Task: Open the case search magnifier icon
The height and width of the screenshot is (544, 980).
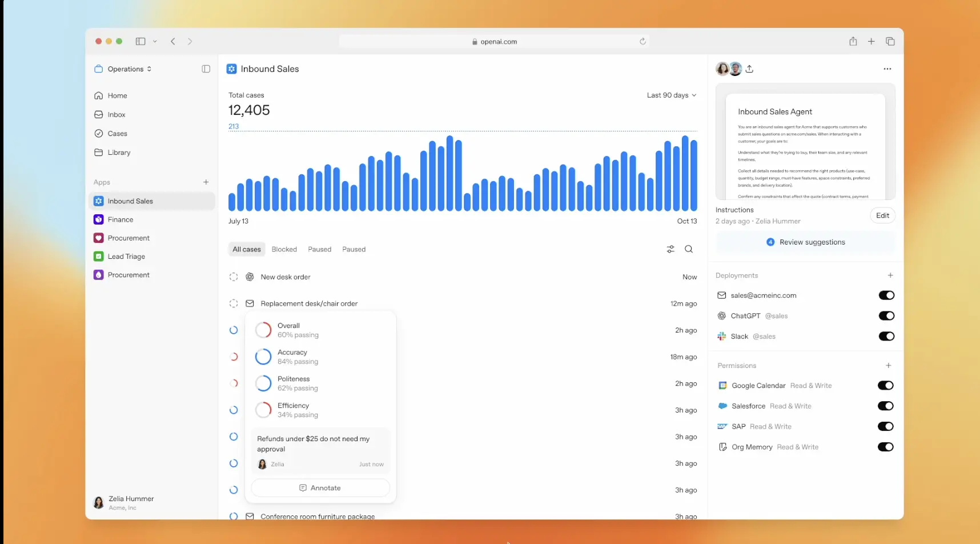Action: coord(689,249)
